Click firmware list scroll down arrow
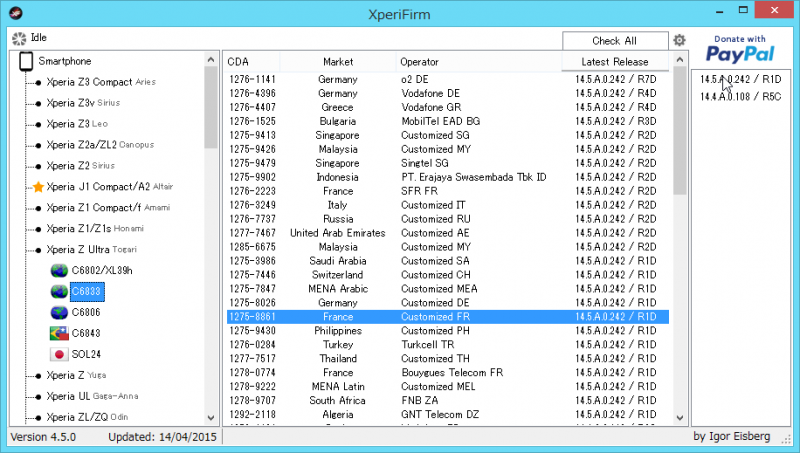Viewport: 800px width, 453px height. [680, 418]
